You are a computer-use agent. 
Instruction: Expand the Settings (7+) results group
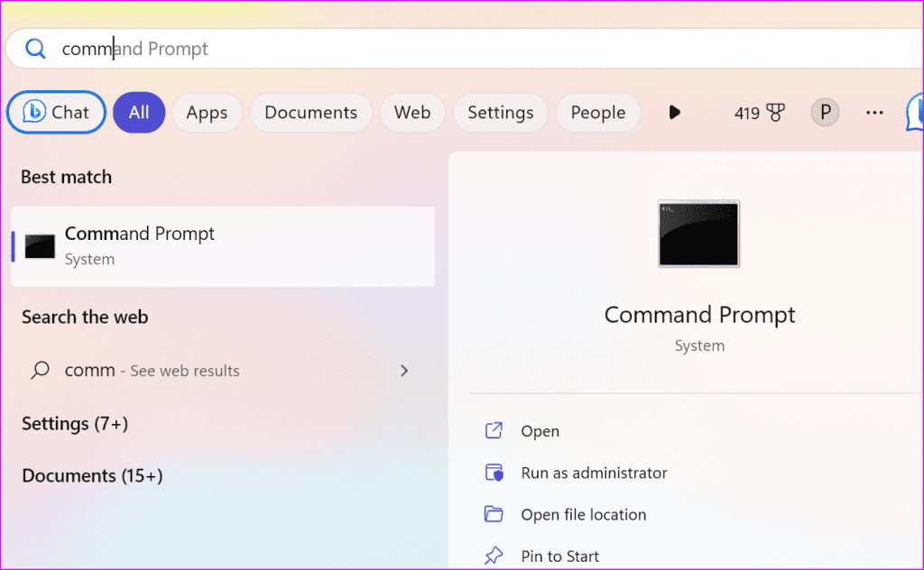tap(74, 423)
